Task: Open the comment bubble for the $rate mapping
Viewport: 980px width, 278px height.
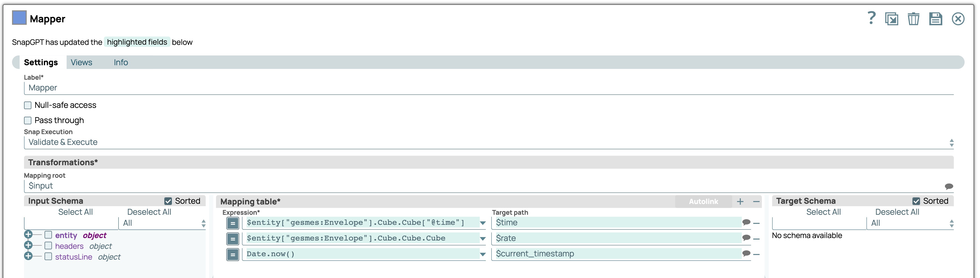Action: click(x=747, y=238)
